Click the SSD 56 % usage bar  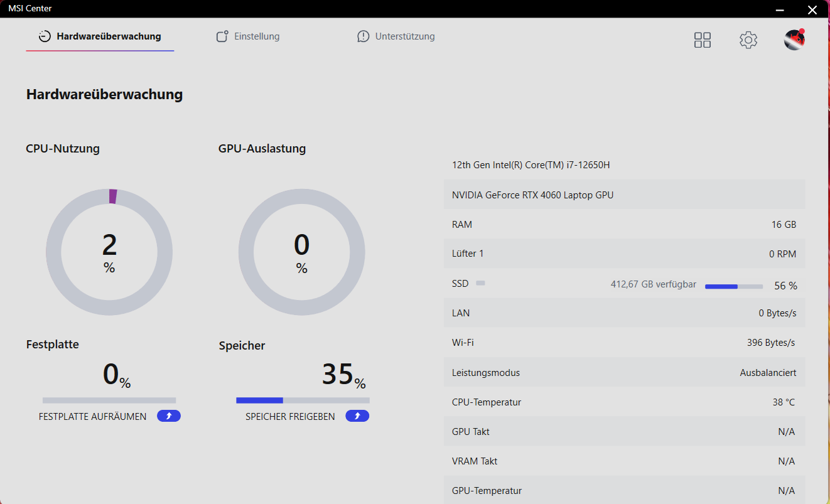pyautogui.click(x=734, y=286)
